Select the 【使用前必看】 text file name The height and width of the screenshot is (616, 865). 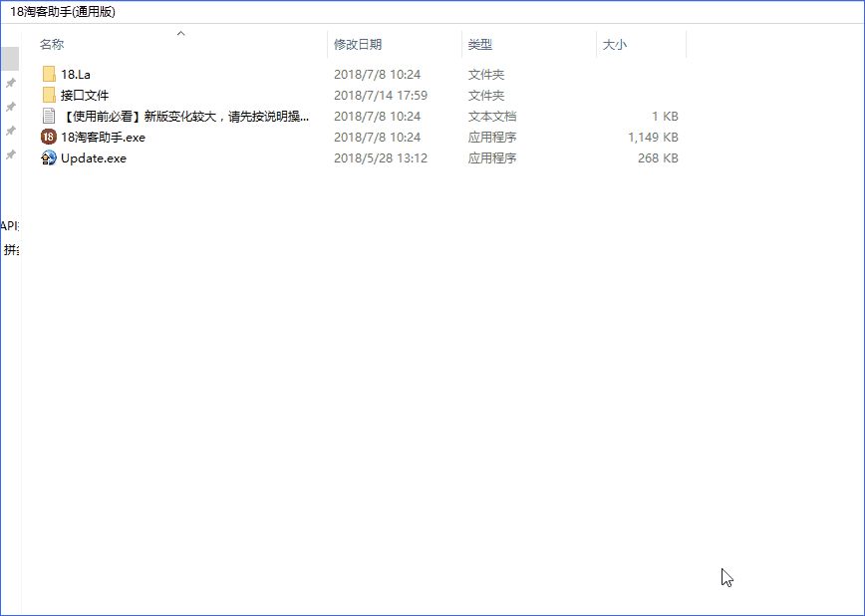pos(184,117)
